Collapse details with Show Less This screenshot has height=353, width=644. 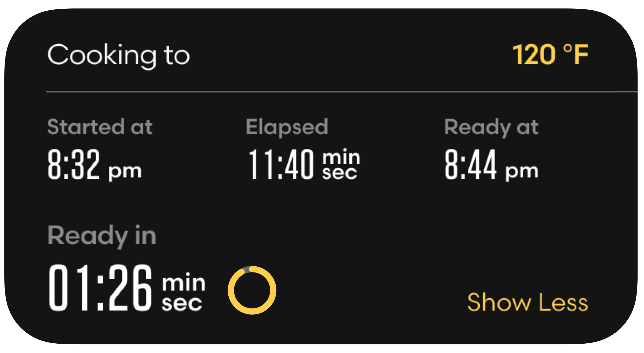point(527,302)
